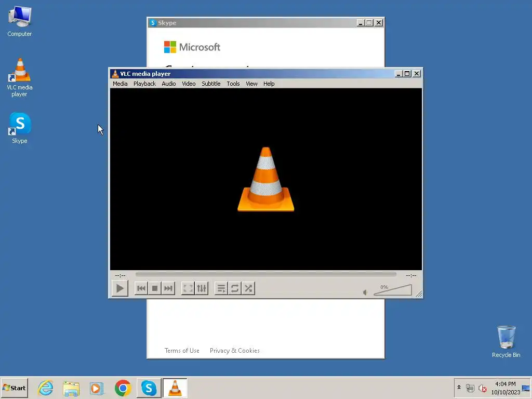Click the network tray icon

(x=470, y=388)
